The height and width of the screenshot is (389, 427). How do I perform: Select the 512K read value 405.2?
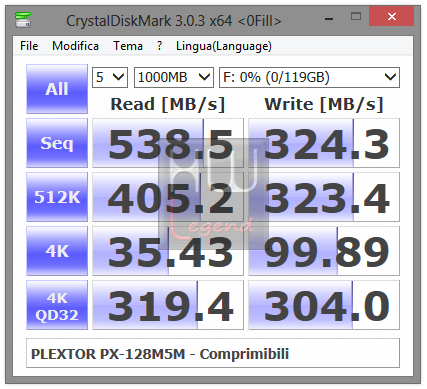pyautogui.click(x=168, y=197)
